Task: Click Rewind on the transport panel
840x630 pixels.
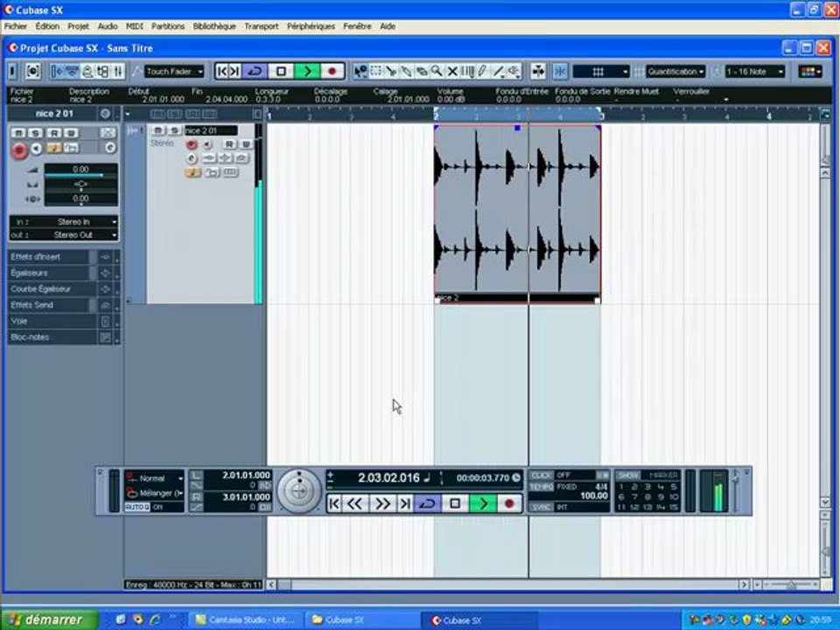Action: (x=354, y=504)
